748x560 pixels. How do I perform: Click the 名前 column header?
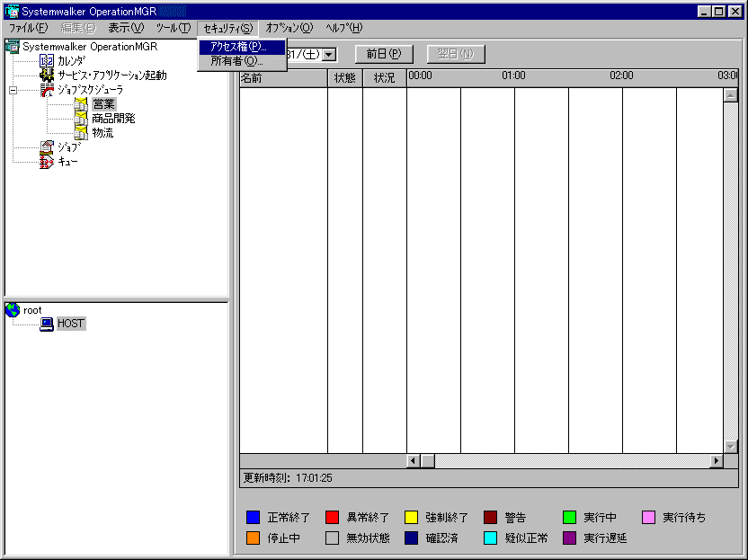284,78
